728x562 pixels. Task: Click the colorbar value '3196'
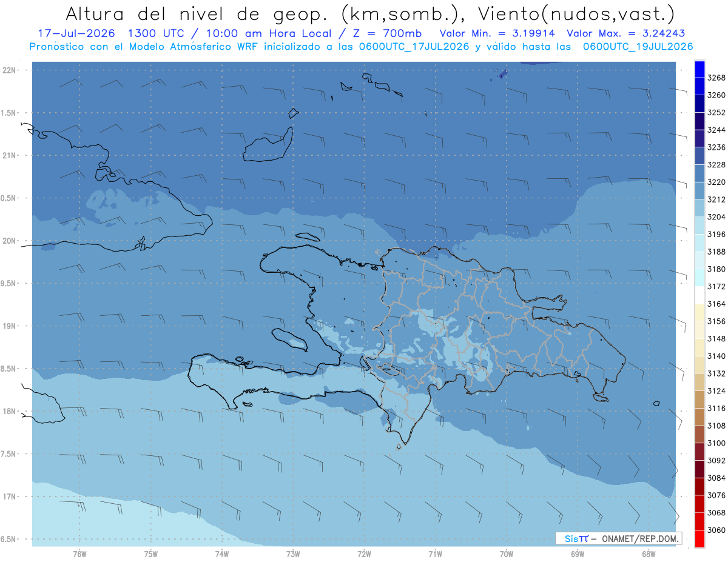[716, 235]
